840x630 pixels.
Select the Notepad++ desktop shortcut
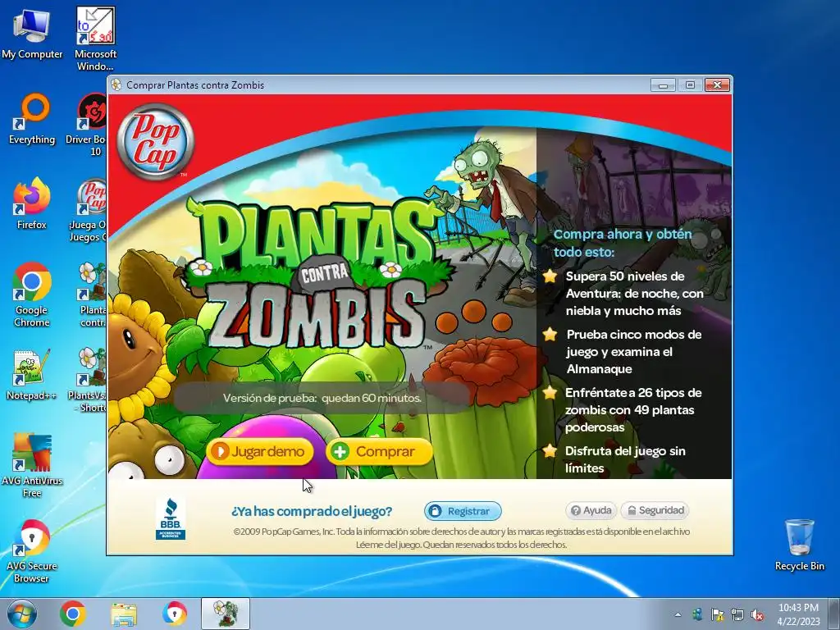[x=32, y=375]
